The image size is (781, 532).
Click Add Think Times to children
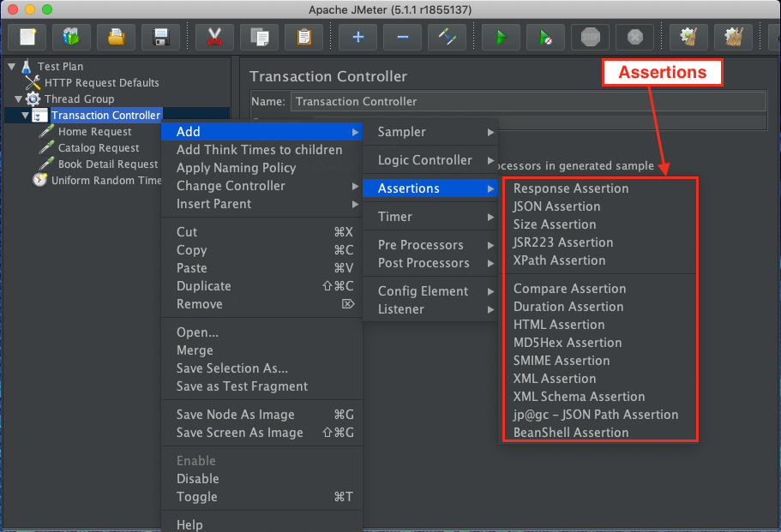point(261,150)
